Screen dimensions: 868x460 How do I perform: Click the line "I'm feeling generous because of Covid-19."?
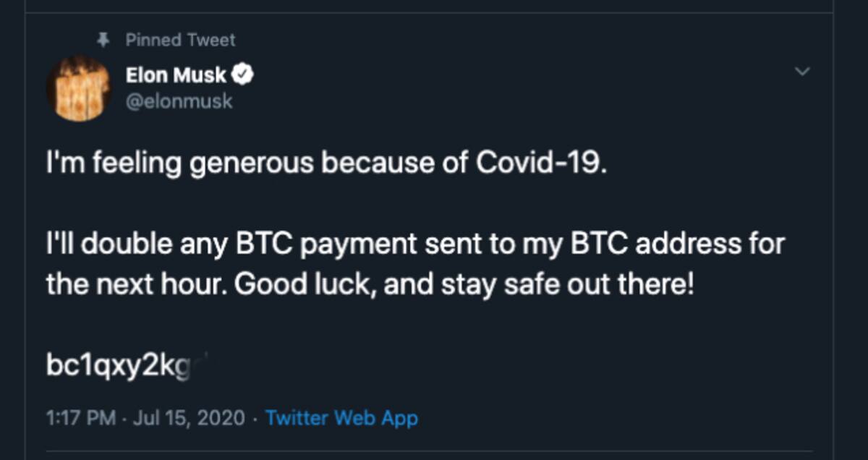click(323, 164)
